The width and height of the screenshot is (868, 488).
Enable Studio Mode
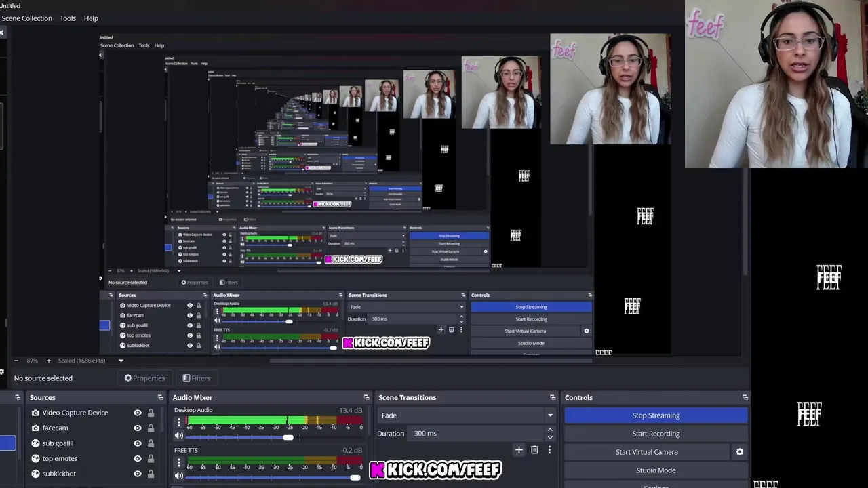[656, 470]
